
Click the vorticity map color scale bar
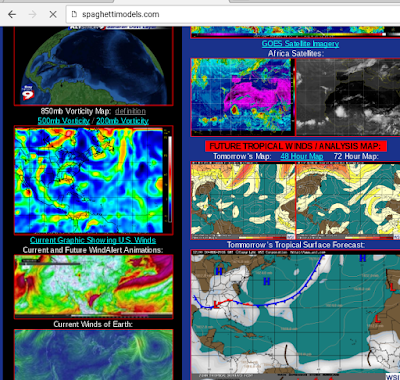point(169,178)
